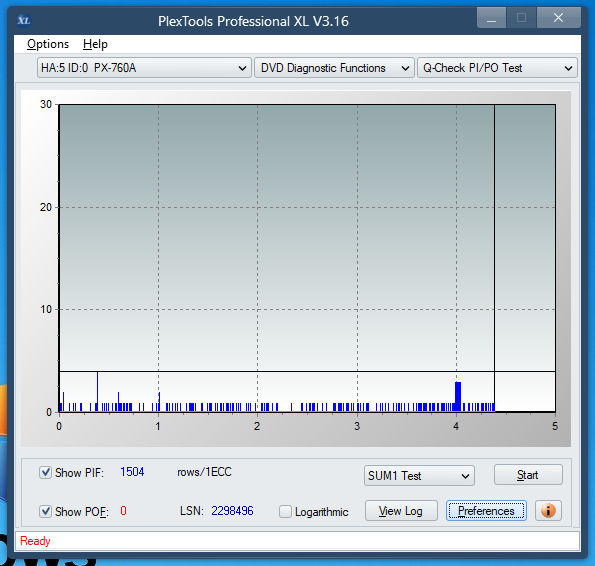Click the LSN value 2298496
This screenshot has width=595, height=566.
232,511
